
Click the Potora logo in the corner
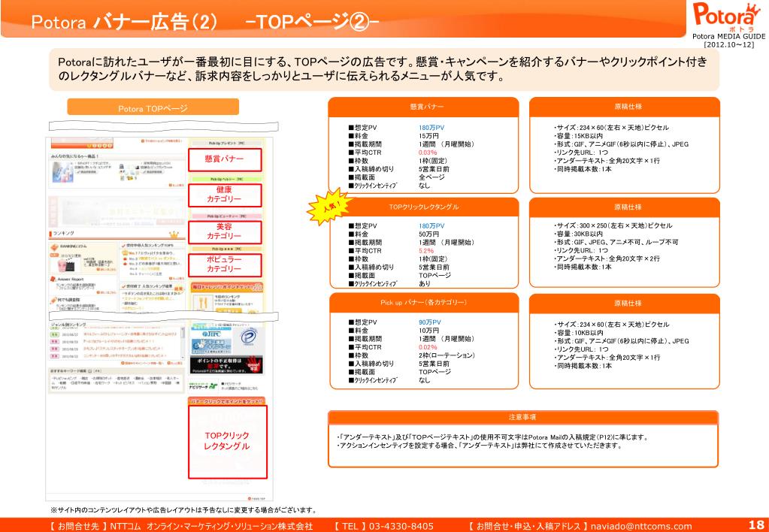coord(728,17)
